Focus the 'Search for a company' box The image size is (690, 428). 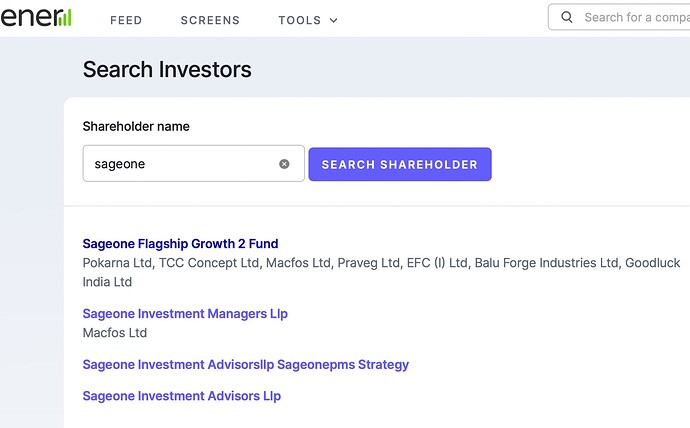[620, 17]
